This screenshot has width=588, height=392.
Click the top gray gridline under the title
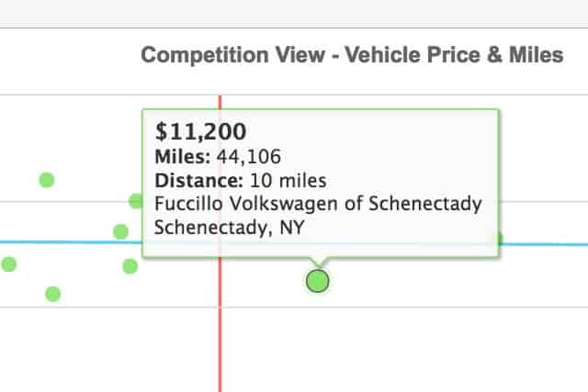click(x=294, y=95)
